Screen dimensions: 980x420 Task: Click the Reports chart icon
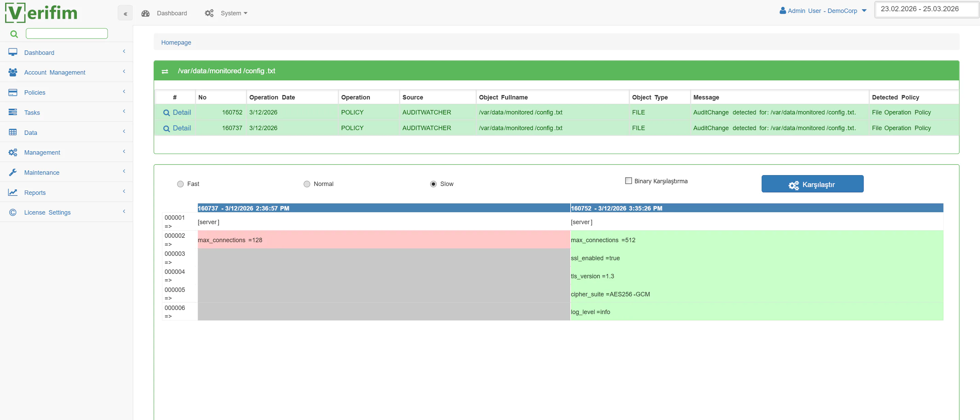tap(13, 192)
